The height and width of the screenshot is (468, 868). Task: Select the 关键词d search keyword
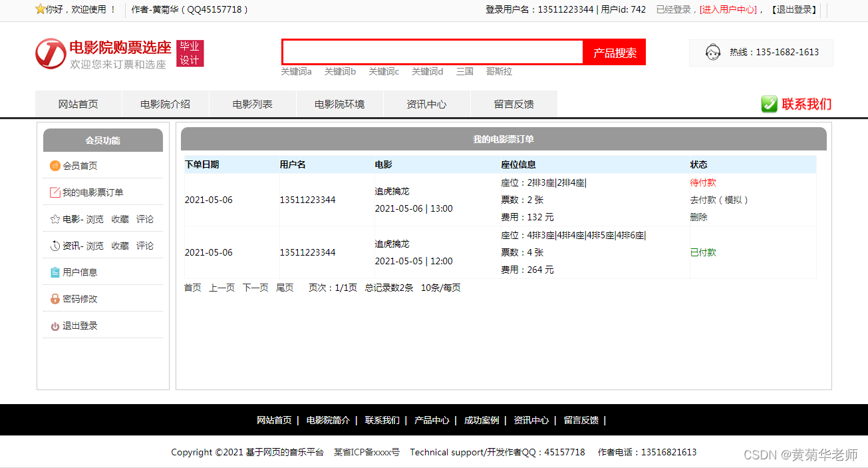[x=427, y=71]
